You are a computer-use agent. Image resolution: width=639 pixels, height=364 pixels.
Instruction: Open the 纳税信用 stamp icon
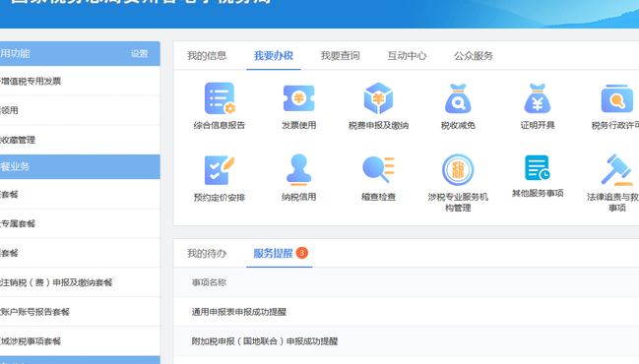click(x=298, y=170)
